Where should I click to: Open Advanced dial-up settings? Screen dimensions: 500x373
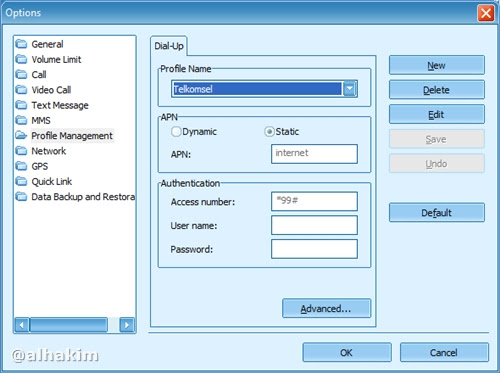pyautogui.click(x=326, y=308)
